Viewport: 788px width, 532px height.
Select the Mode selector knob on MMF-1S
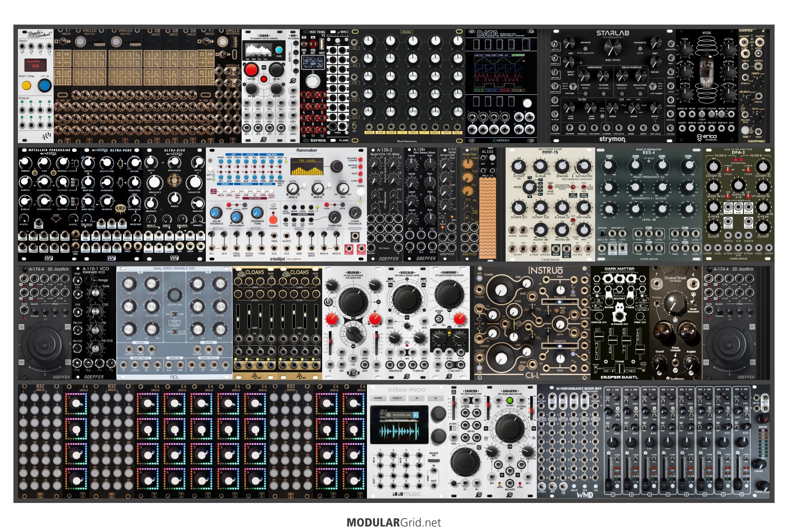coord(529,187)
